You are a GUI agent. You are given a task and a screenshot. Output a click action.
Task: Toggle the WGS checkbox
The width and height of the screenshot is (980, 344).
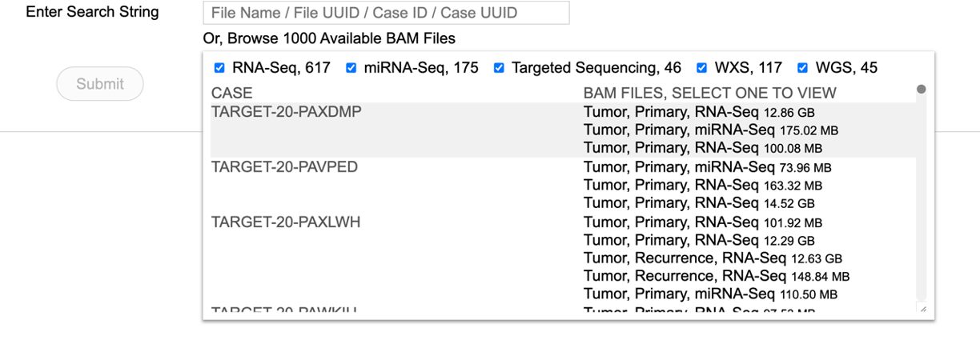802,68
